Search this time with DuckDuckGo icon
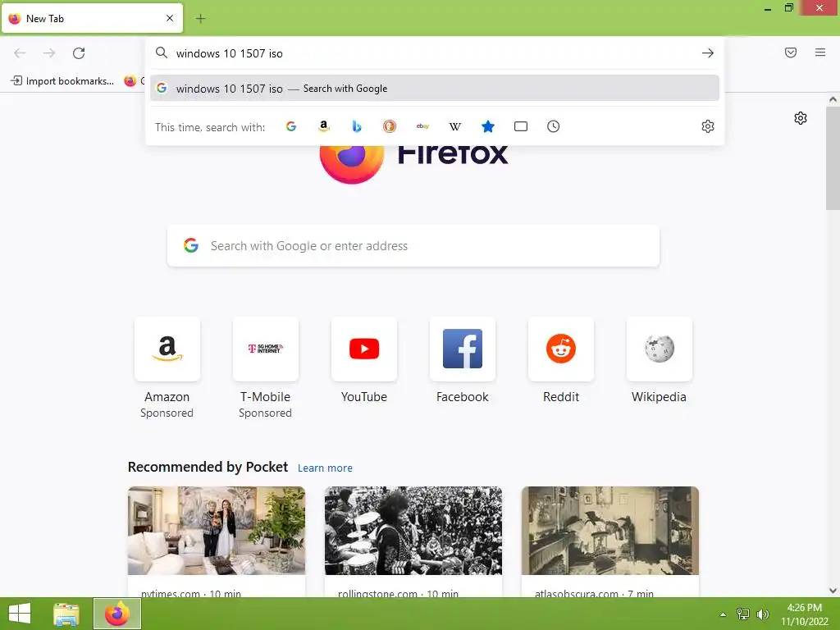 click(x=390, y=126)
